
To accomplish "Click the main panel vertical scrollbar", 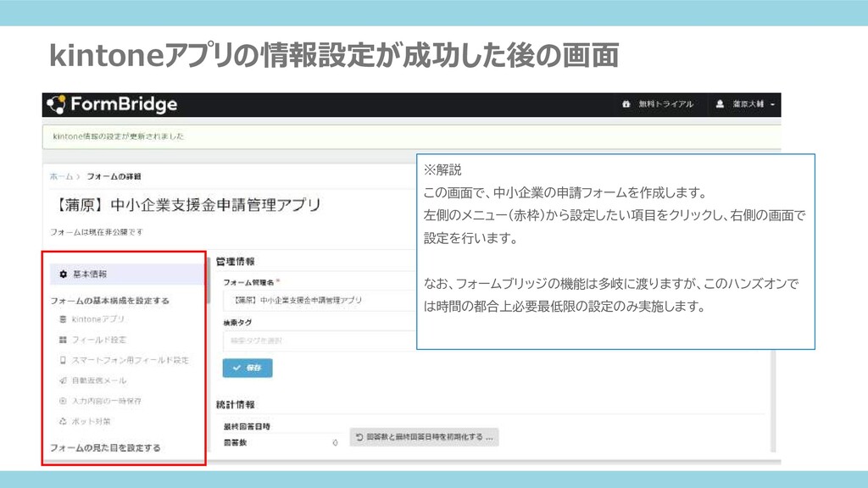I will coord(773,401).
